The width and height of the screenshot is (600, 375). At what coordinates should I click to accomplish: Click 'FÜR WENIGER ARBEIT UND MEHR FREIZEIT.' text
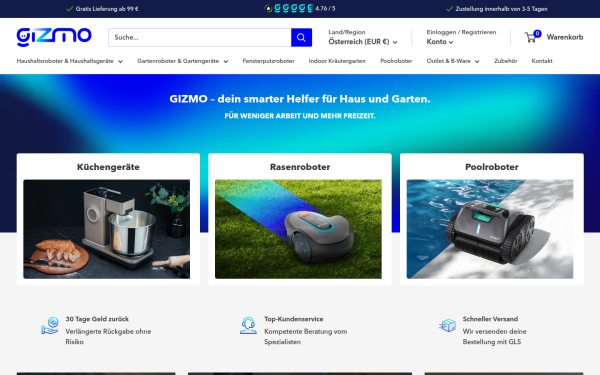point(300,116)
